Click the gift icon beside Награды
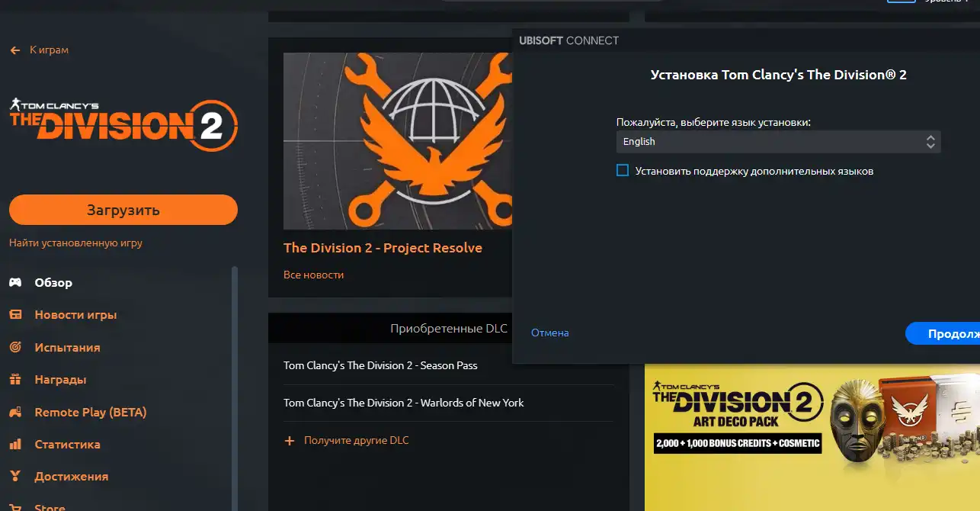Image resolution: width=980 pixels, height=511 pixels. tap(15, 380)
